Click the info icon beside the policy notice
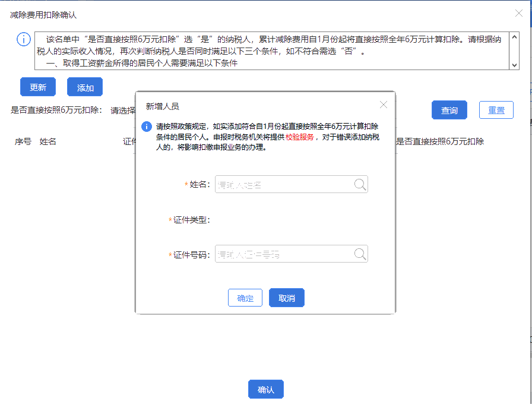The height and width of the screenshot is (404, 532). point(23,40)
